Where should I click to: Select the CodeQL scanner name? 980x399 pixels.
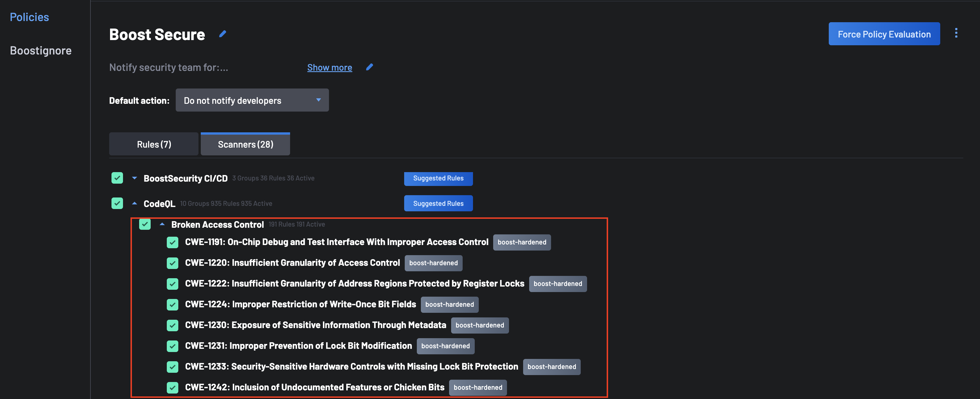click(x=159, y=204)
